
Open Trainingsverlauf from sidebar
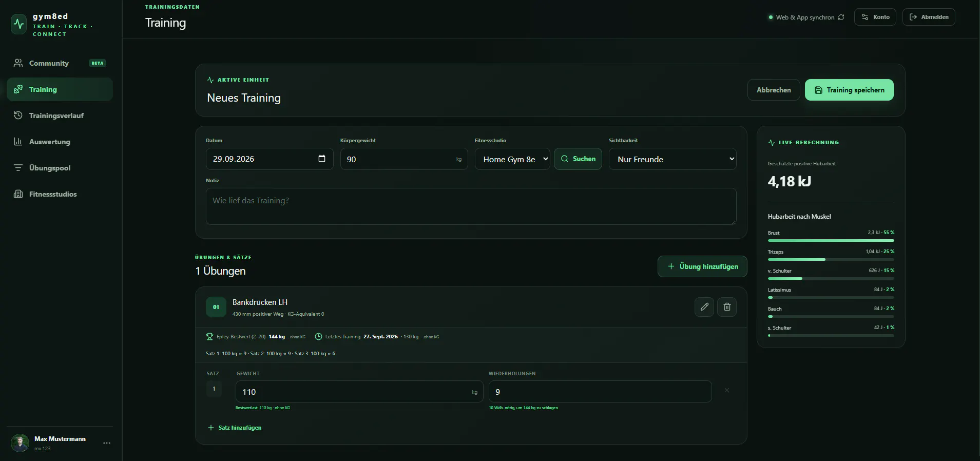tap(60, 116)
